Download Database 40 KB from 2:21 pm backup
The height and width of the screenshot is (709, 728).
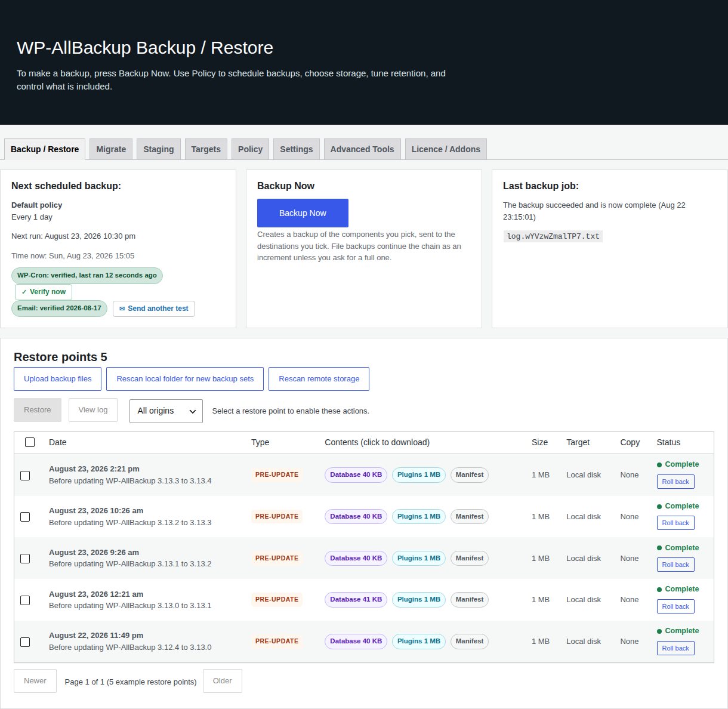[356, 475]
